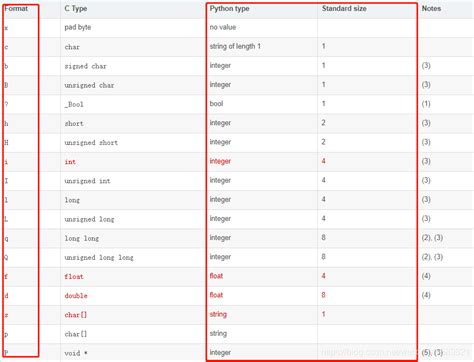Click note '(4)' in the double row
Screen dimensions: 474x362
click(x=426, y=295)
